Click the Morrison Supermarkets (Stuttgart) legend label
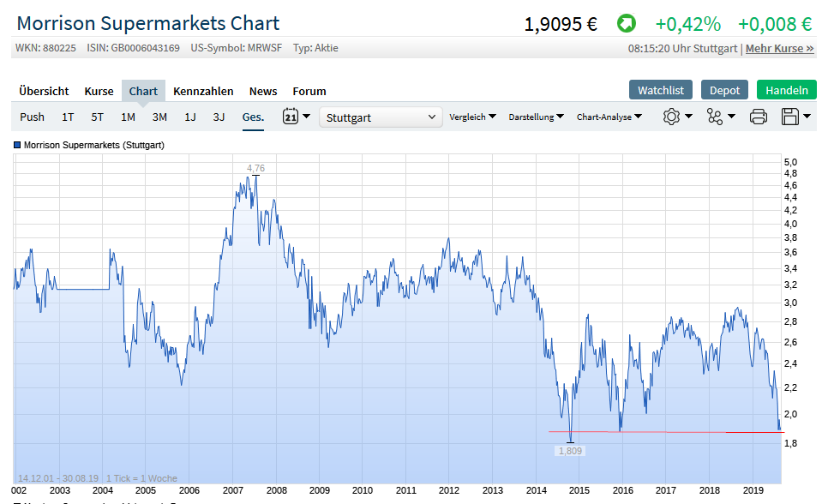 pyautogui.click(x=93, y=145)
